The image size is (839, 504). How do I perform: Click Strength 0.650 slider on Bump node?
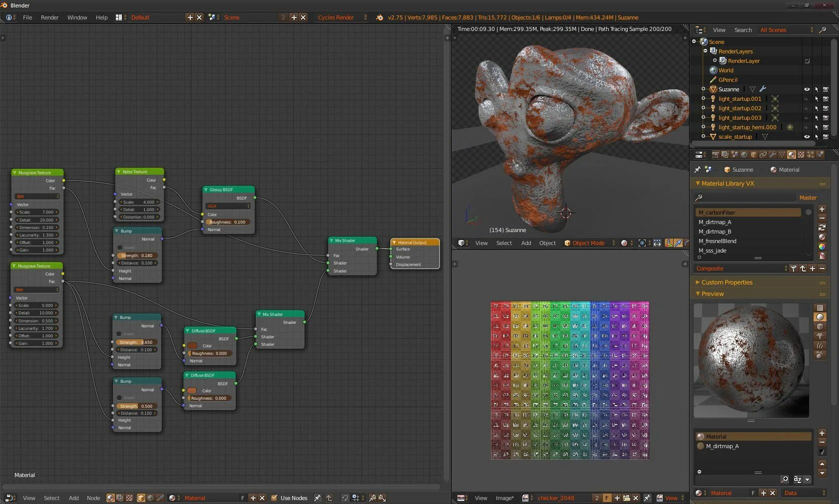(x=136, y=342)
